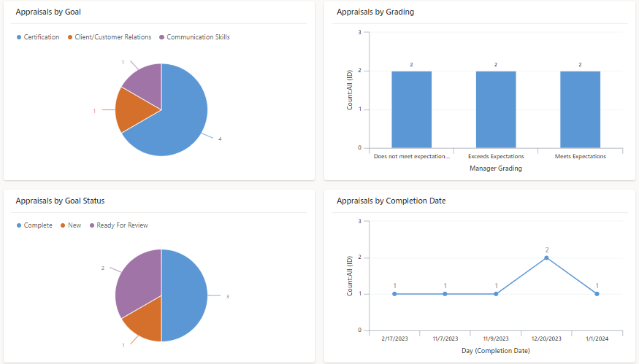Viewport: 639px width, 364px height.
Task: Toggle the Ready For Review legend entry
Action: click(x=118, y=225)
